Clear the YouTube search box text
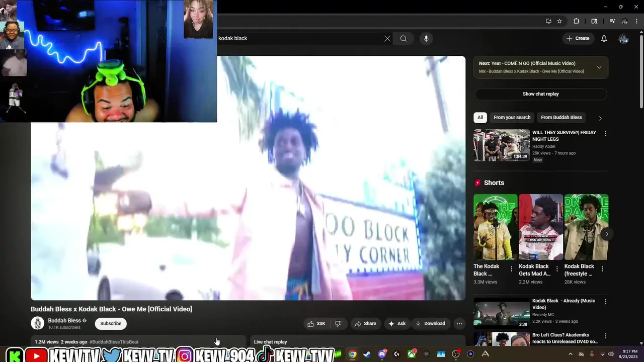 pos(387,38)
